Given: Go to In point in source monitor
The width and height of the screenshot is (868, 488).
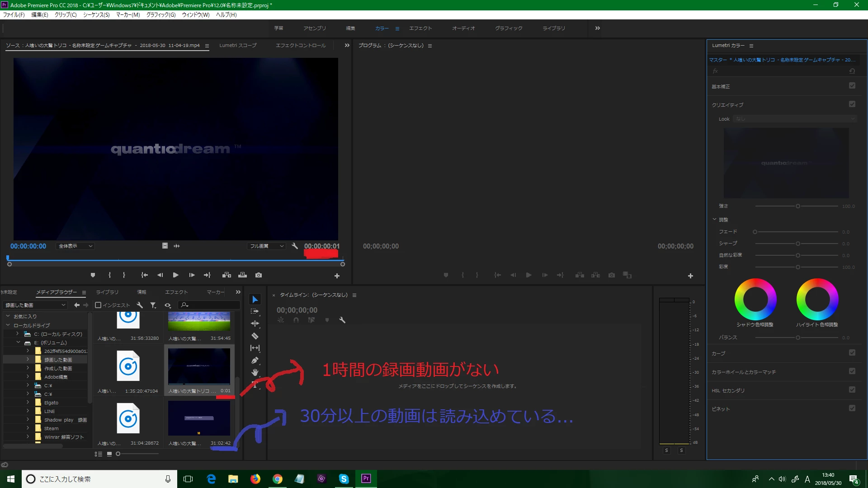Looking at the screenshot, I should [145, 275].
